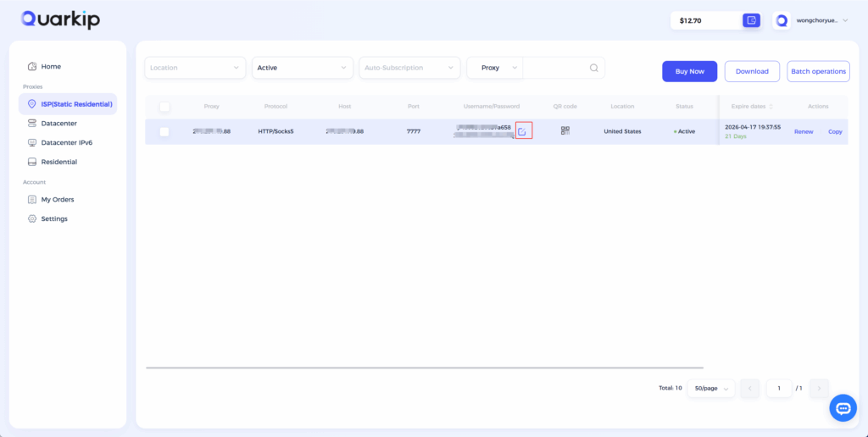
Task: Click the search magnifier icon
Action: point(593,68)
